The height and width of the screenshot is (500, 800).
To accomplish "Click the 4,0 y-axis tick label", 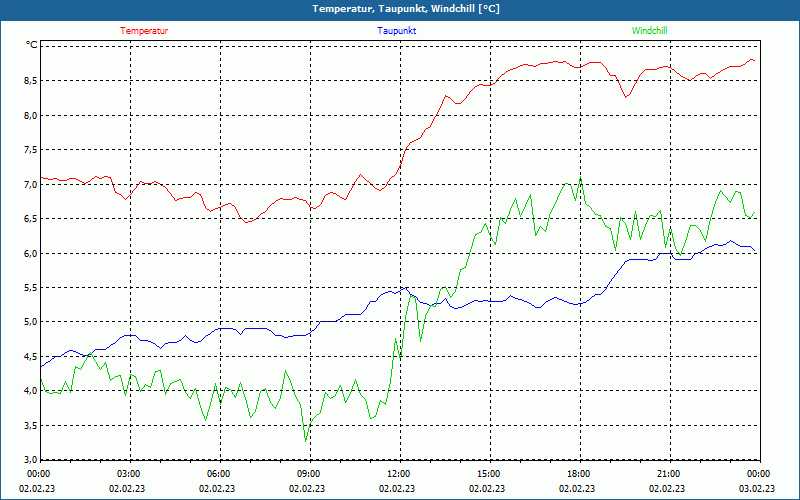I will 32,391.
